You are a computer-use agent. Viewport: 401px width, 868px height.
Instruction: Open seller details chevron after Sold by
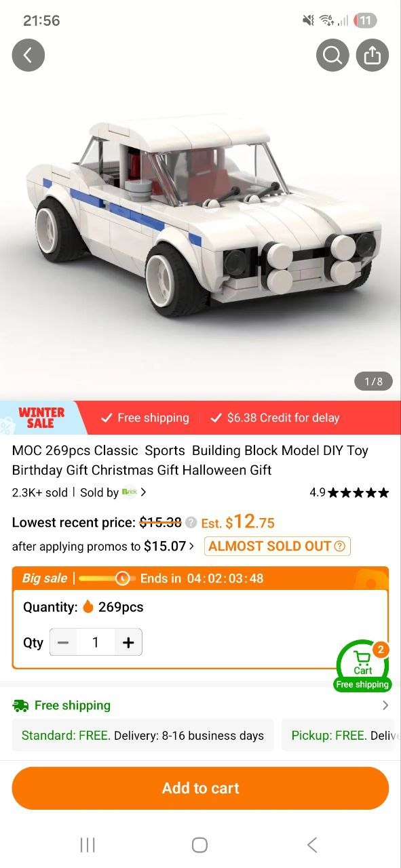tap(143, 492)
